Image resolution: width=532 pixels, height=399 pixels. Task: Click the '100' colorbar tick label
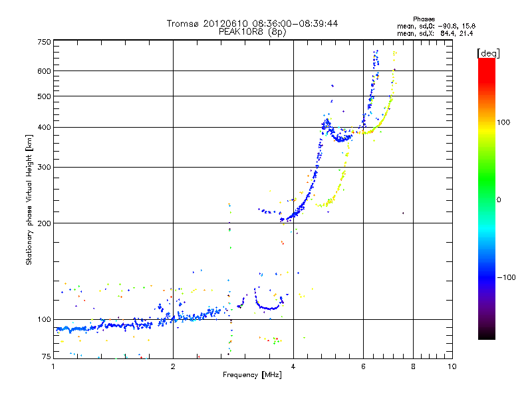(x=503, y=122)
